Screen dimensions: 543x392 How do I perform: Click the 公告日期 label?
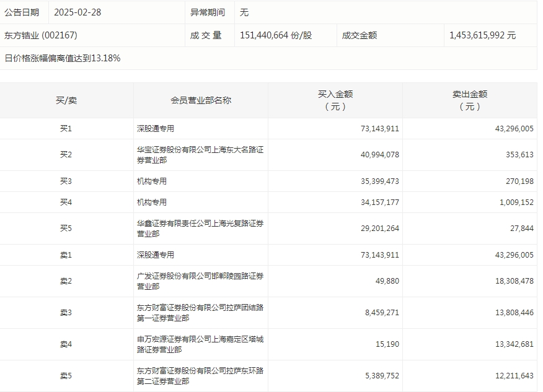pyautogui.click(x=22, y=12)
